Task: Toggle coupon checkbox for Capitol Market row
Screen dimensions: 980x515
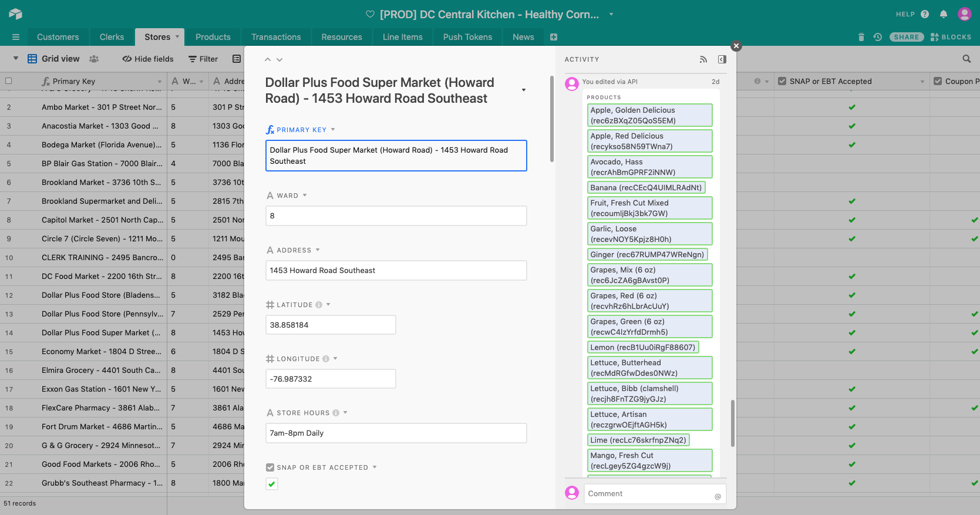Action: point(975,220)
